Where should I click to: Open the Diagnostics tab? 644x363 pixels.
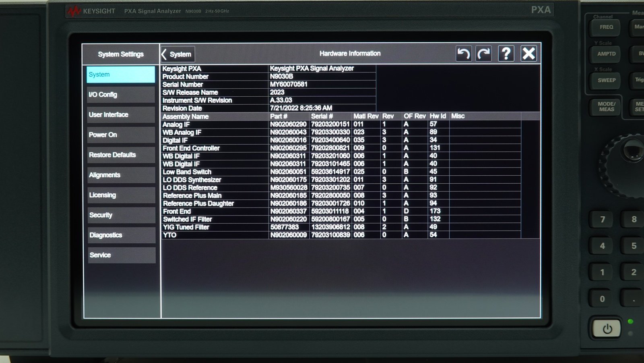point(121,235)
